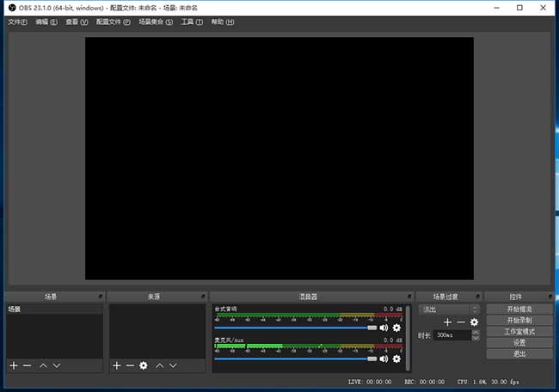The image size is (559, 392).
Task: Move source down with the down arrow
Action: (x=173, y=365)
